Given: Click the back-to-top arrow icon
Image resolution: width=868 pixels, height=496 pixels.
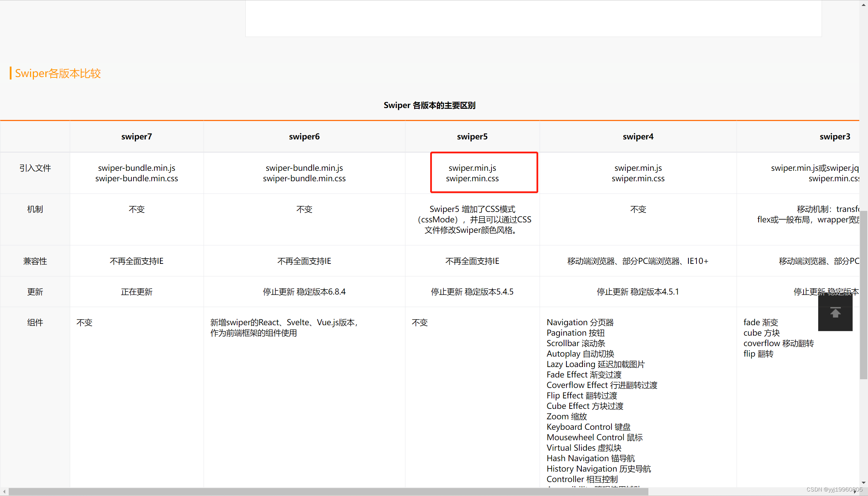Looking at the screenshot, I should (x=835, y=312).
